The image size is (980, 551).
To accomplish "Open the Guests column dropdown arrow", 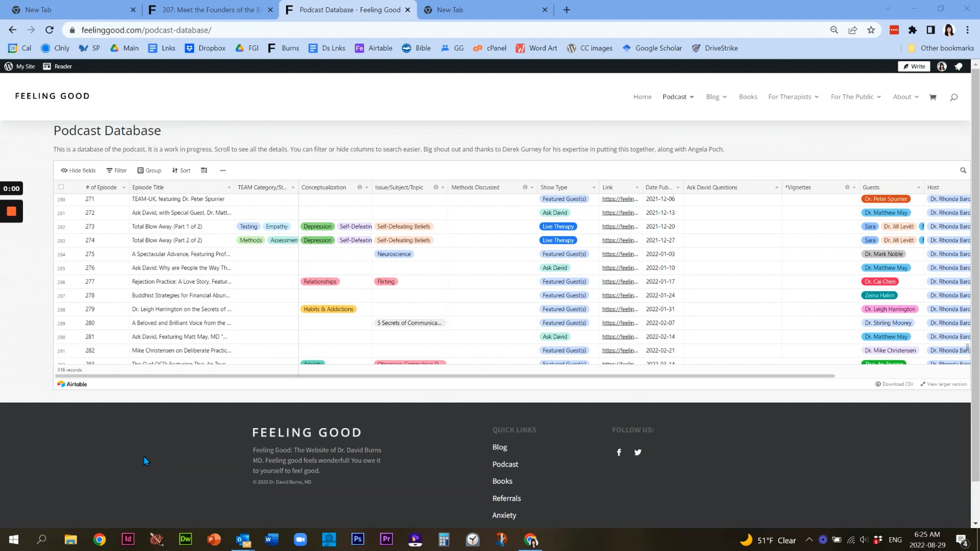I will pos(918,187).
